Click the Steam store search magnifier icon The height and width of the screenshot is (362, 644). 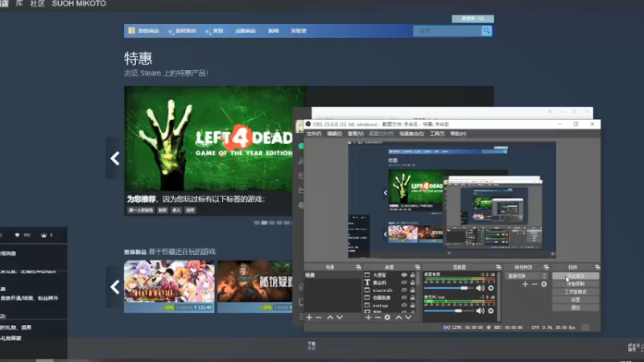coord(487,31)
